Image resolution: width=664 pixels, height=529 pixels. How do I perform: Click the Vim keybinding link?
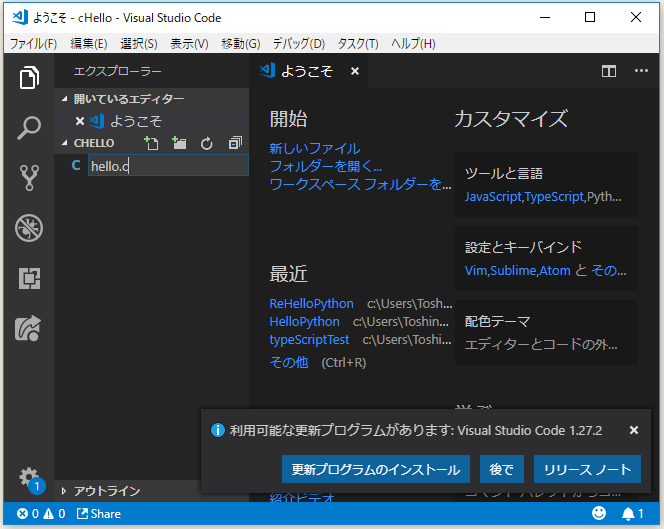pos(476,270)
